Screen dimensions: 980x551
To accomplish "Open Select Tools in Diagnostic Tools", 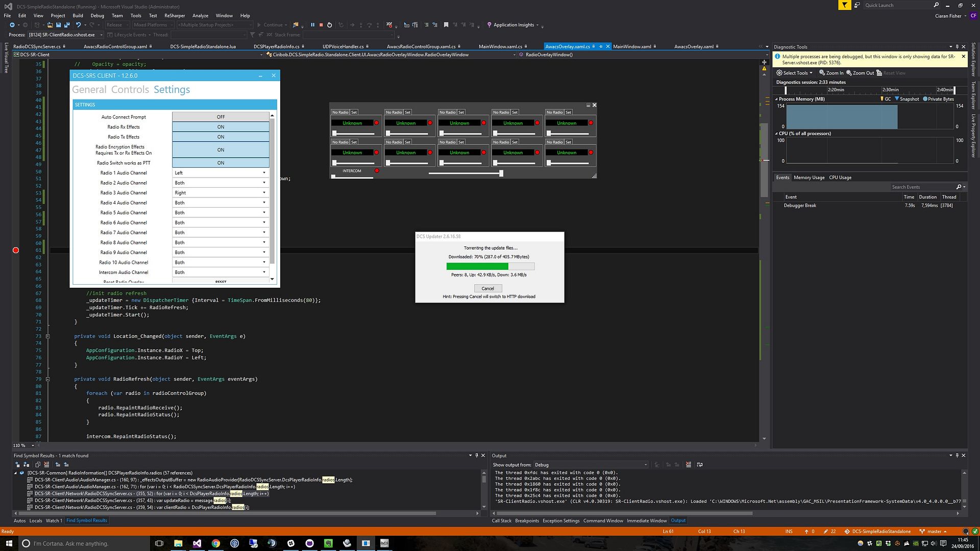I will (795, 73).
